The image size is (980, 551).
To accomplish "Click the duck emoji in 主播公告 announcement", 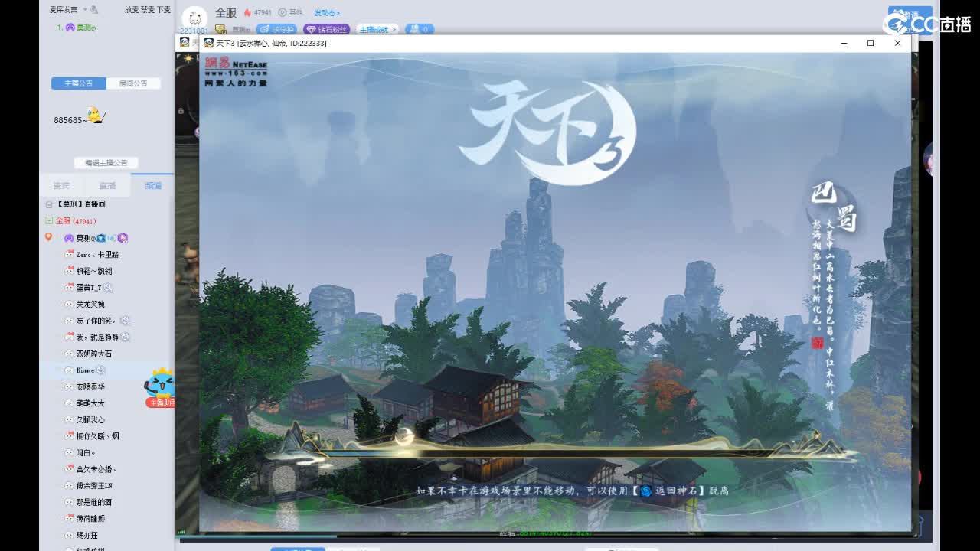I will pyautogui.click(x=95, y=116).
